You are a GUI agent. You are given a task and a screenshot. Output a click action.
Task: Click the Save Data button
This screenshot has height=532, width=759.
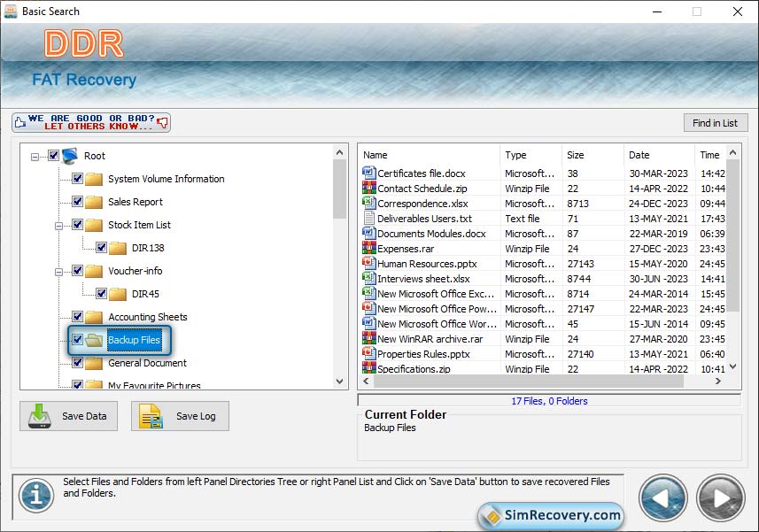pos(69,416)
